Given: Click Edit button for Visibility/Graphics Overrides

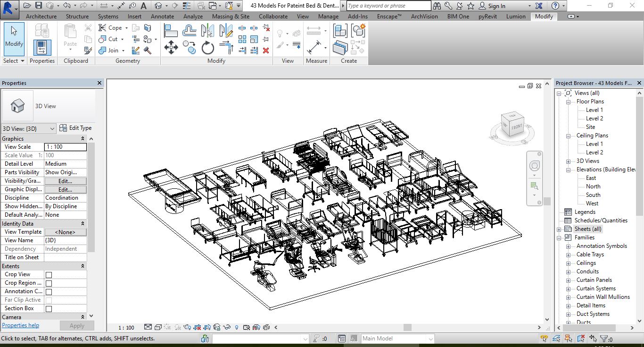Looking at the screenshot, I should click(65, 181).
